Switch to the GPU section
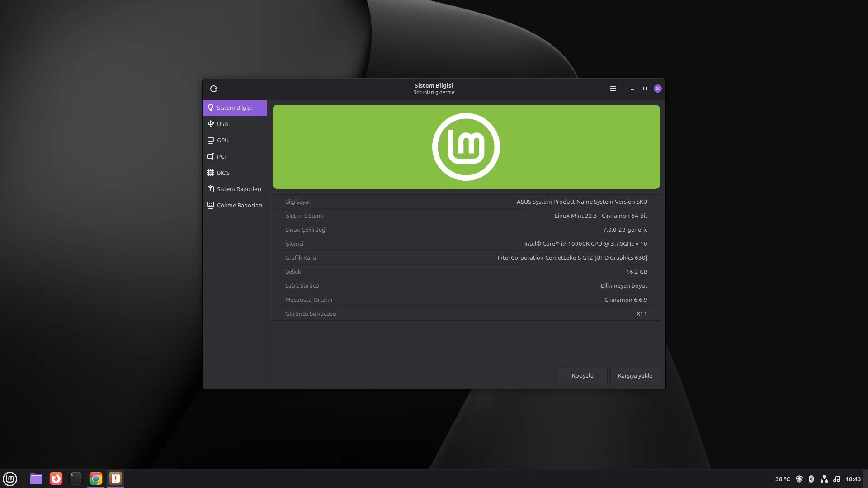 click(x=235, y=140)
